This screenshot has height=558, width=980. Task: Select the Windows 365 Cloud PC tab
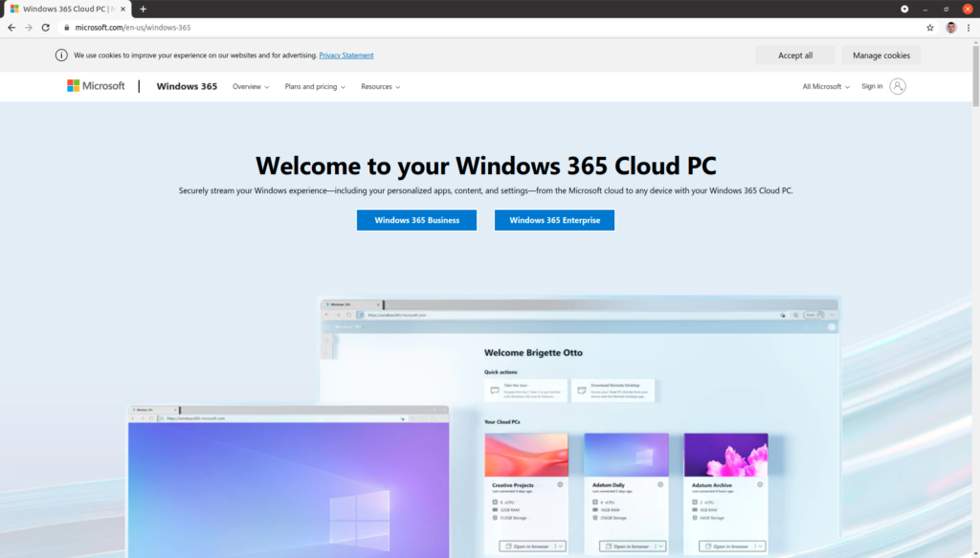coord(68,9)
